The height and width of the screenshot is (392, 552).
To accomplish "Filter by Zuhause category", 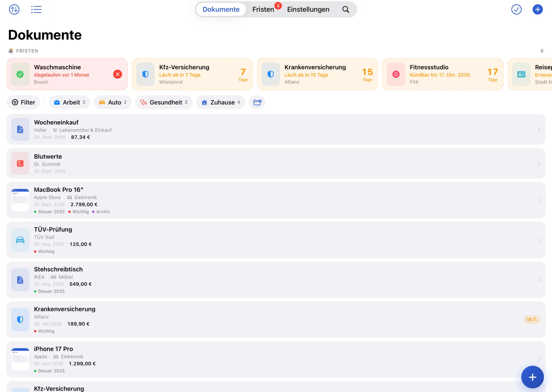I will [x=221, y=102].
